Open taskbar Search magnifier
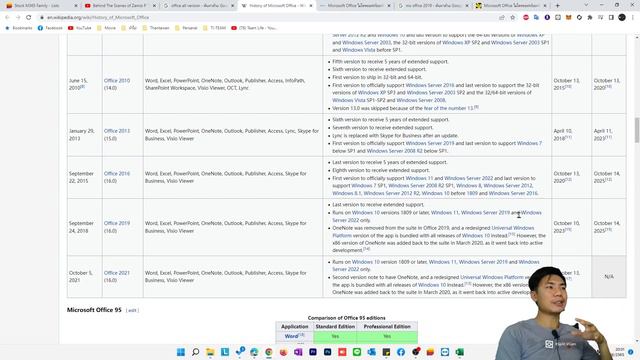 click(196, 352)
